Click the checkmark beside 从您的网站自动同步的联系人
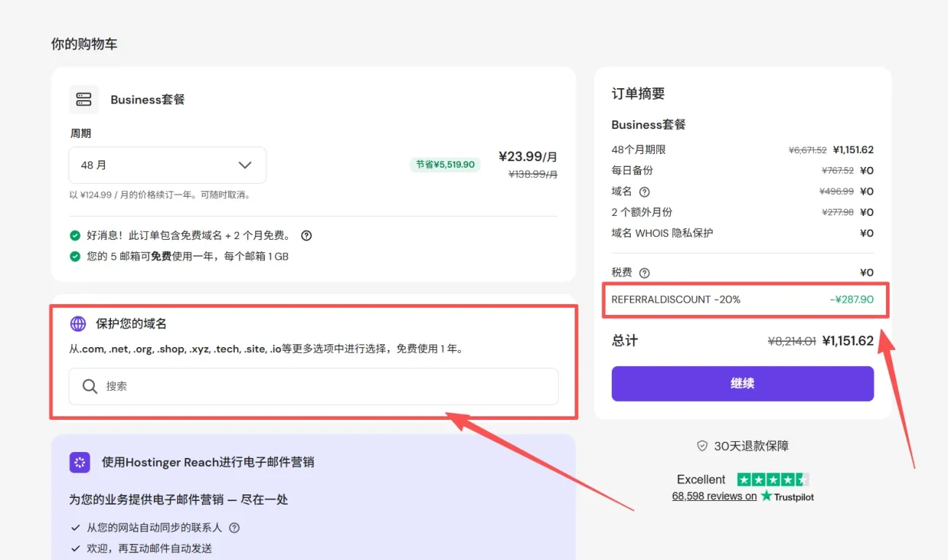The image size is (948, 560). 75,528
